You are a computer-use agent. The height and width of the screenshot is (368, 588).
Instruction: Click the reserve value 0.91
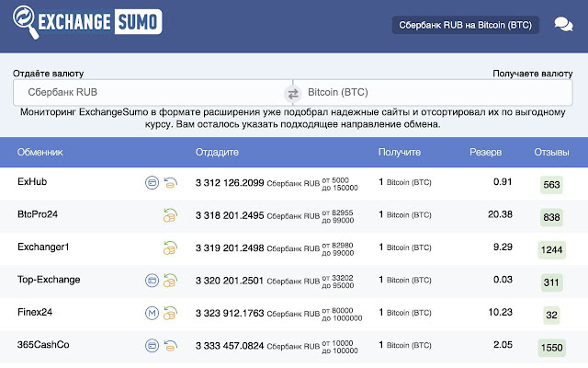click(x=503, y=182)
